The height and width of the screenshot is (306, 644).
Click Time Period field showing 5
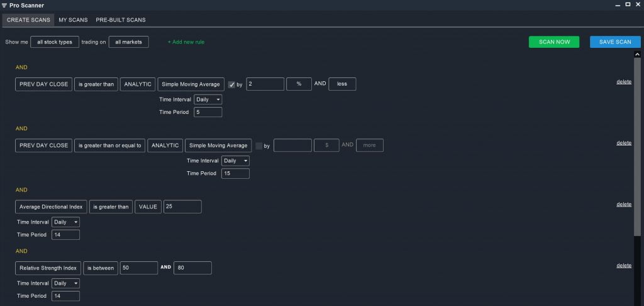coord(208,112)
